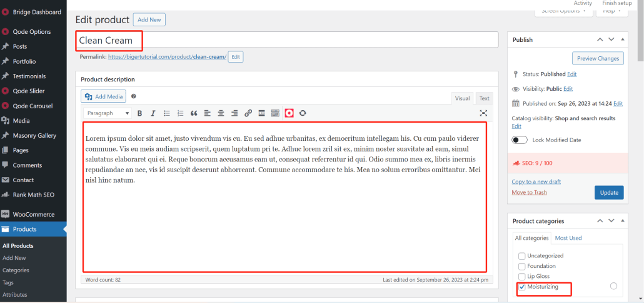
Task: Click the Add Media button
Action: pos(104,96)
